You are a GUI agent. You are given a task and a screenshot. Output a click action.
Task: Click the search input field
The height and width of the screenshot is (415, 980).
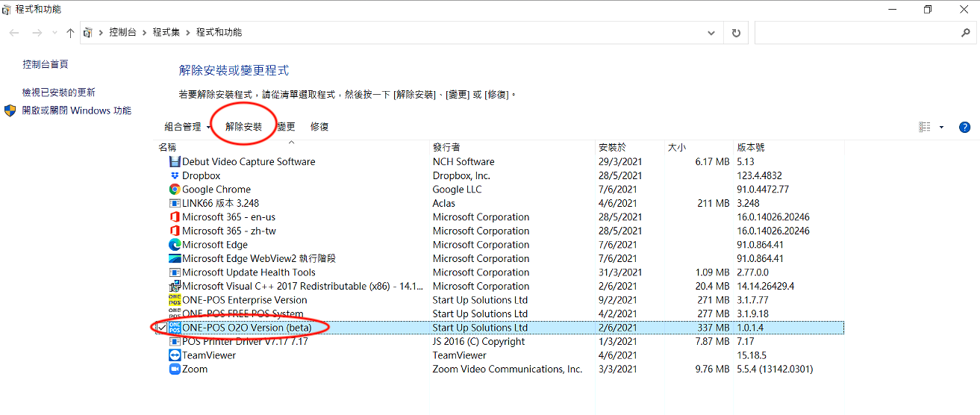pos(856,33)
